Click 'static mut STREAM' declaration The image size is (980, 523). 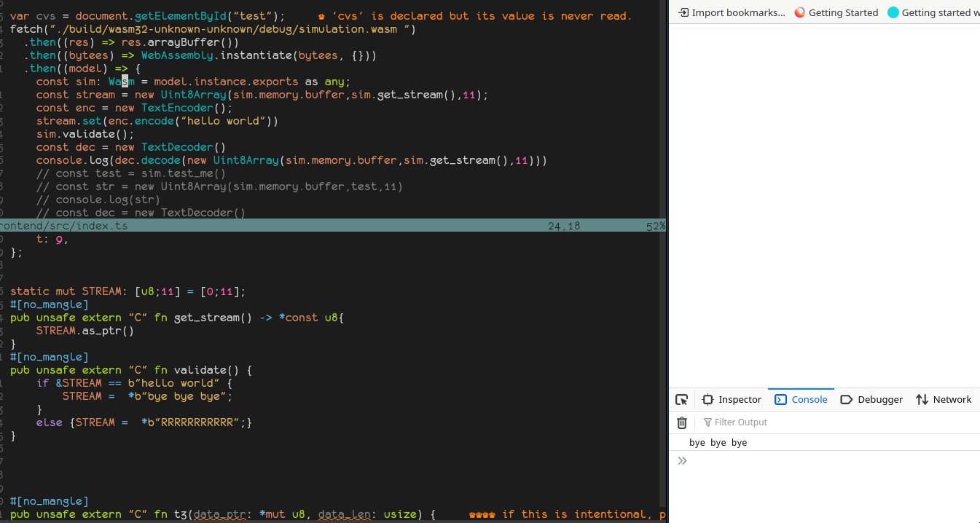pos(128,291)
